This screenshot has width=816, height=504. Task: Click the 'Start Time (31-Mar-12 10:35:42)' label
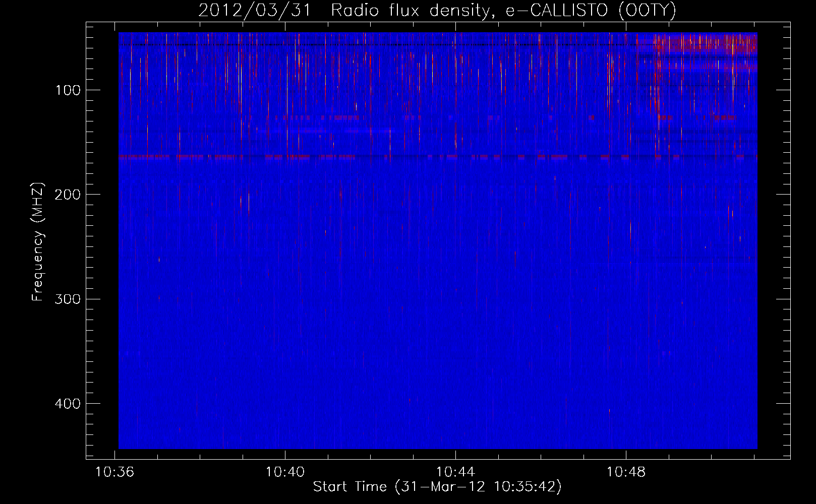437,487
